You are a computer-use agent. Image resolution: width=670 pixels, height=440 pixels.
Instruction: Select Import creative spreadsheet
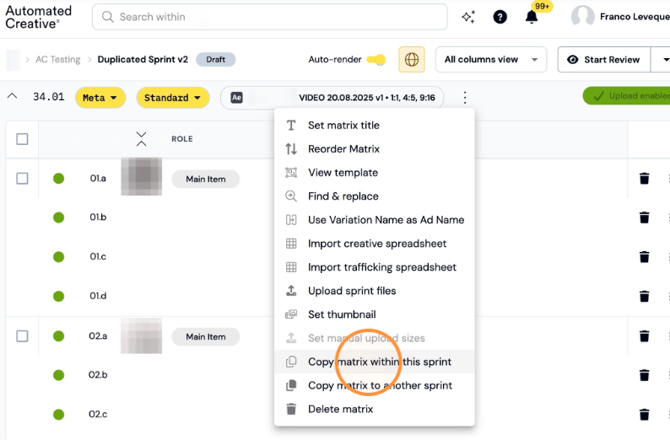(x=374, y=243)
